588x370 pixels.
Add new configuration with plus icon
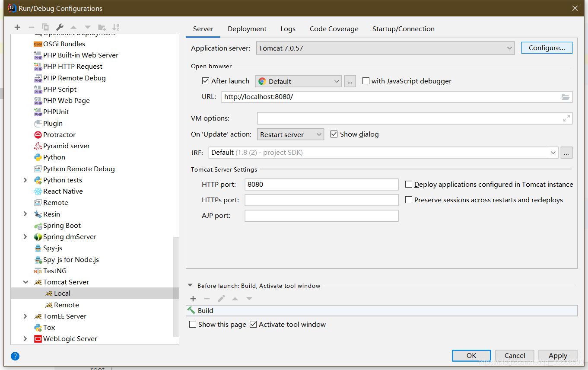(17, 27)
